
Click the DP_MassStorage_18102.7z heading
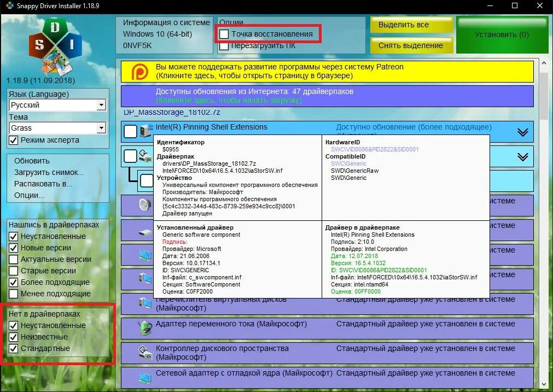(172, 113)
